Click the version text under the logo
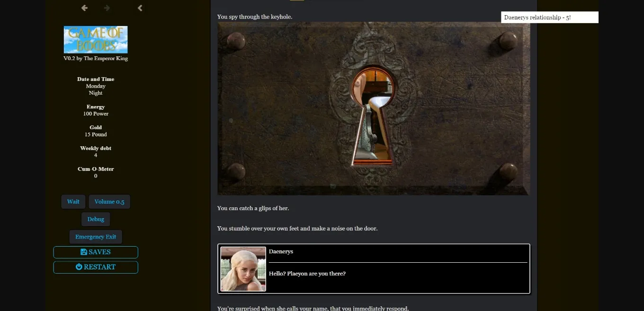 tap(96, 59)
